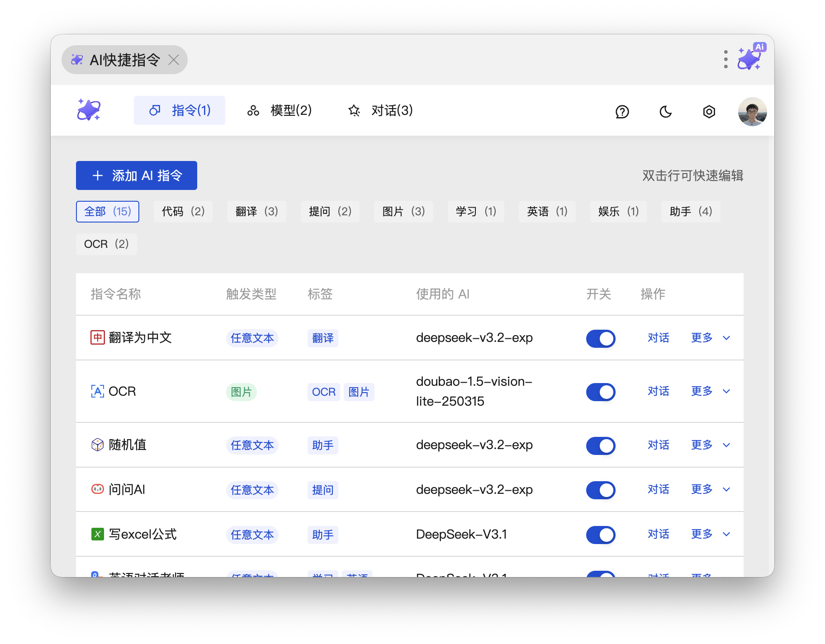The height and width of the screenshot is (644, 825).
Task: Filter by 翻译 (3) tag
Action: pyautogui.click(x=256, y=212)
